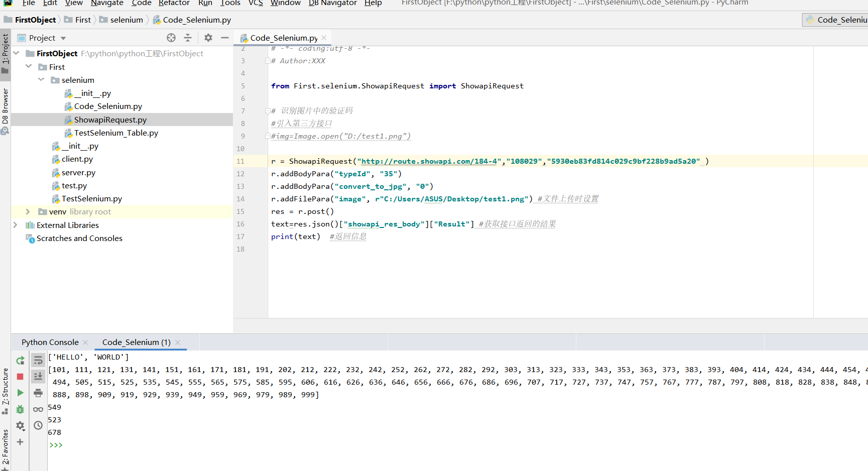Screen dimensions: 868x471
Task: Click the showapi URL on line 11
Action: pyautogui.click(x=429, y=161)
